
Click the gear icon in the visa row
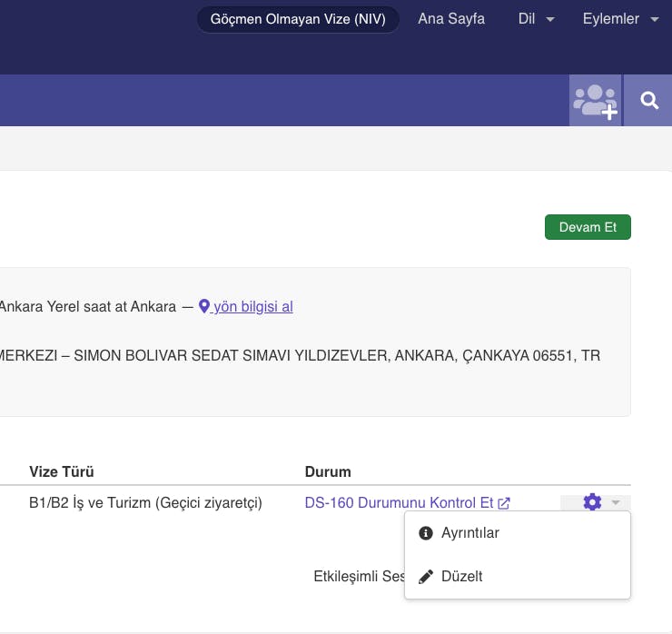(592, 502)
